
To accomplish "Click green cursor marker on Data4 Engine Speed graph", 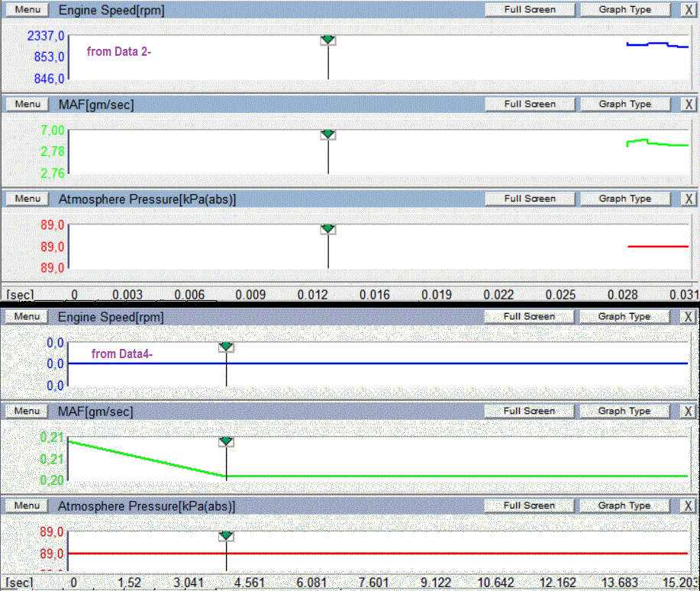I will pyautogui.click(x=226, y=347).
